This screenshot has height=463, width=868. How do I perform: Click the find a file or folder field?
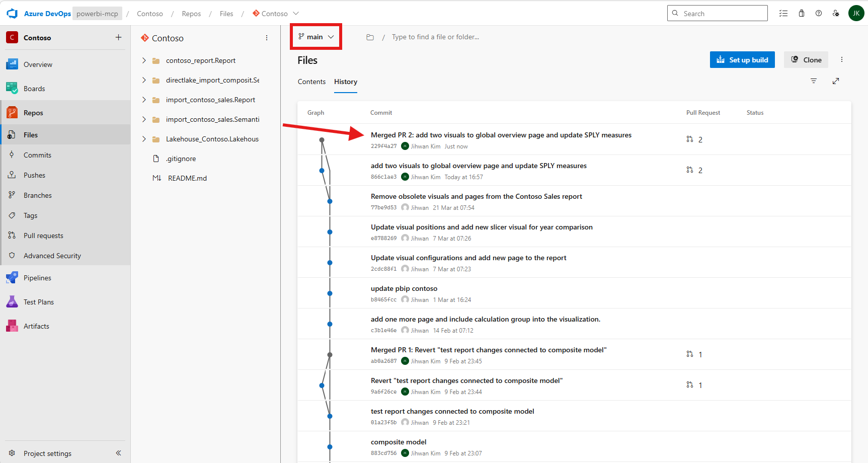click(435, 37)
